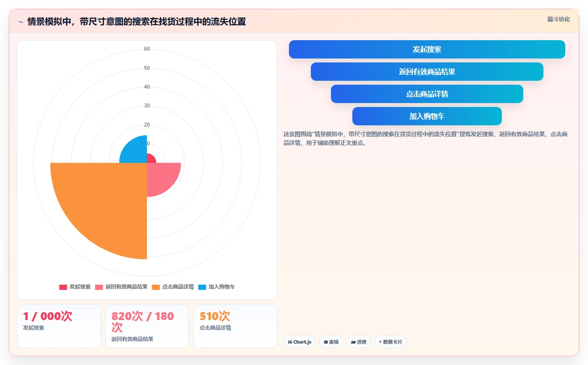Image resolution: width=588 pixels, height=365 pixels.
Task: Select the 返回有效商品结果 funnel bar
Action: (x=427, y=72)
